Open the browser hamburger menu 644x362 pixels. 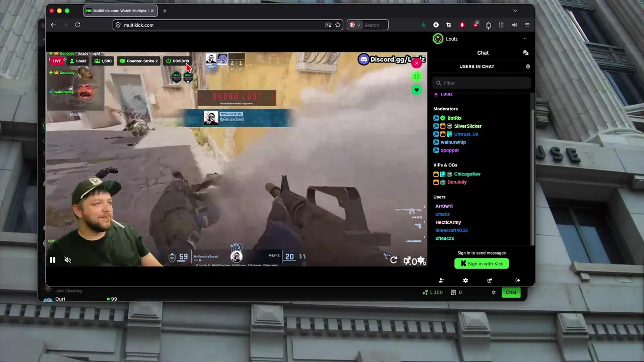[527, 25]
